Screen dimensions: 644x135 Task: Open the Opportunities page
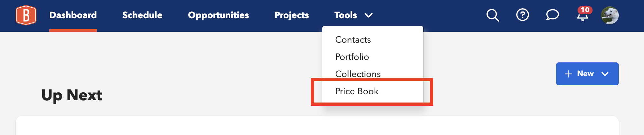(218, 15)
